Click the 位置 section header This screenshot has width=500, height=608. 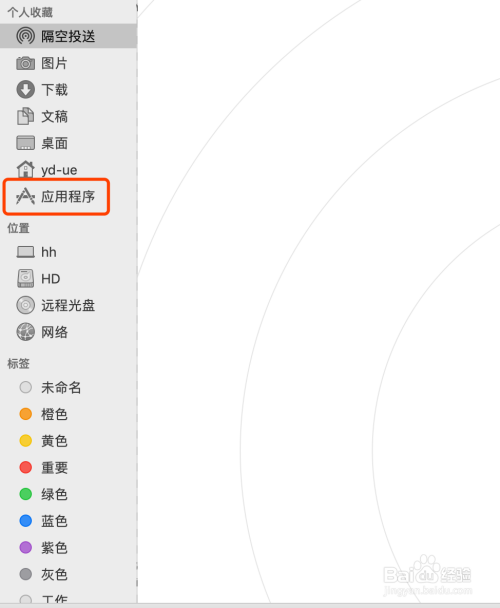coord(18,228)
